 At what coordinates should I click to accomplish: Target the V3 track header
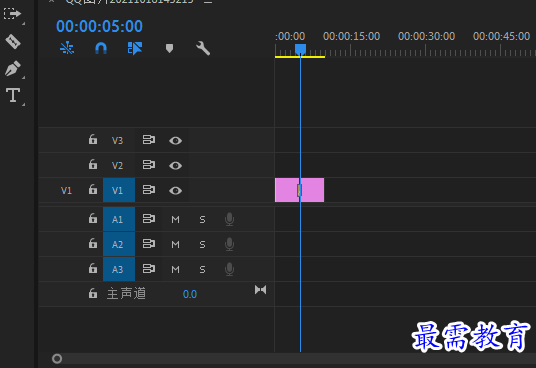(119, 140)
